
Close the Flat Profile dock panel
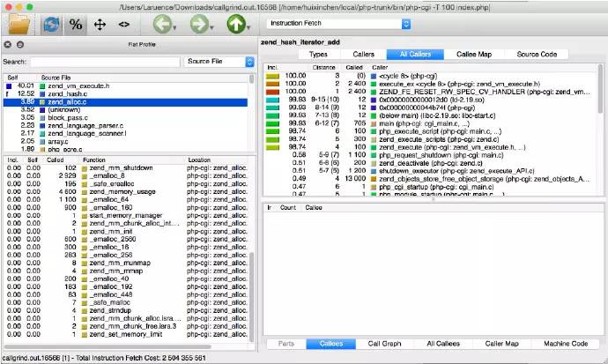click(8, 44)
